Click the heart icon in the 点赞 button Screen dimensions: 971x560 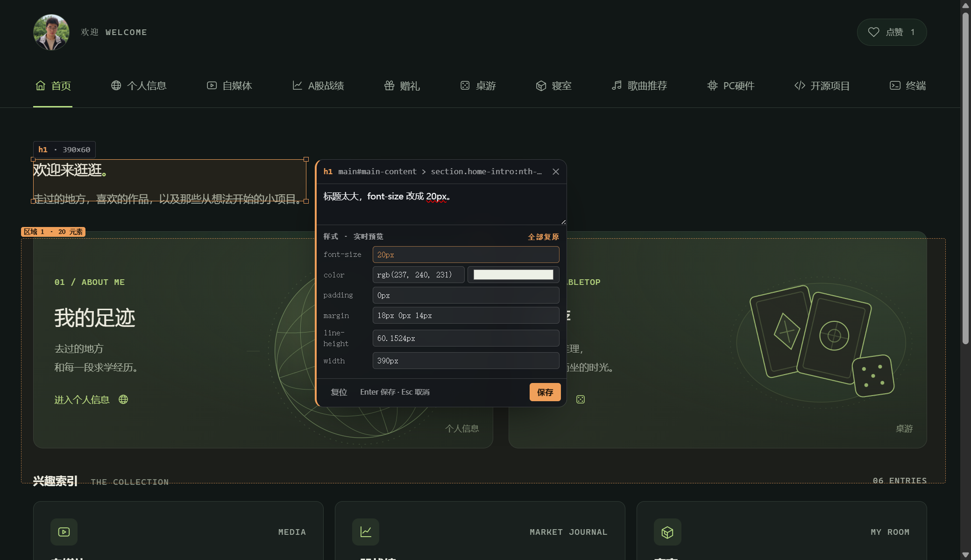873,32
